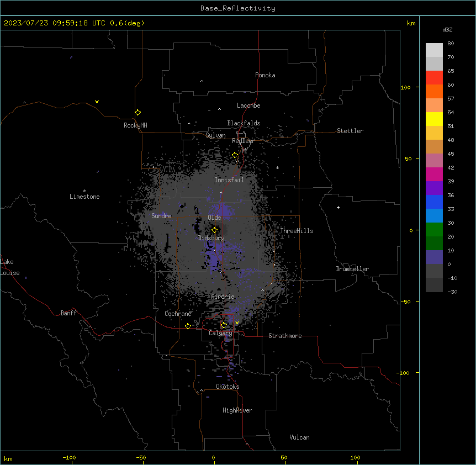Click the Okotoks town label

(x=228, y=387)
